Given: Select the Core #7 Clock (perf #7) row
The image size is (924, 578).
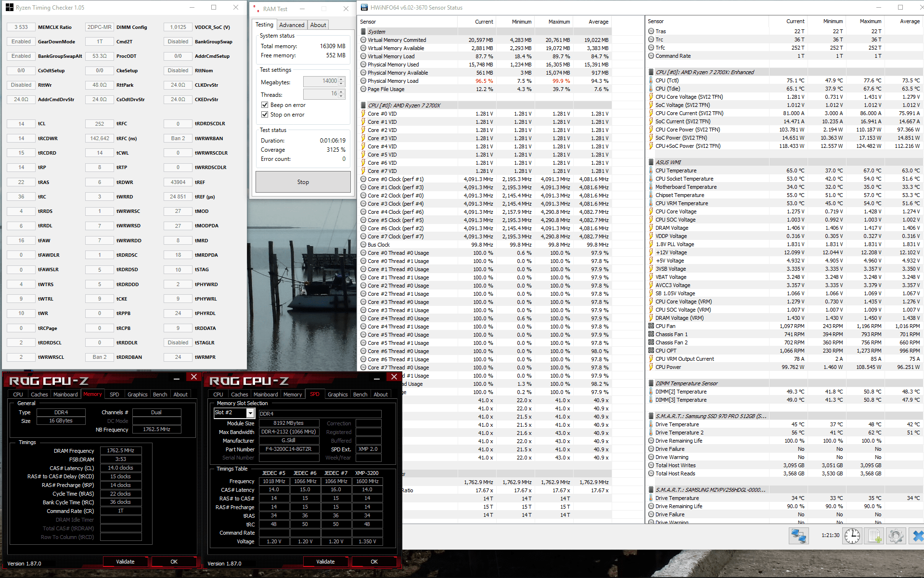Looking at the screenshot, I should [486, 236].
